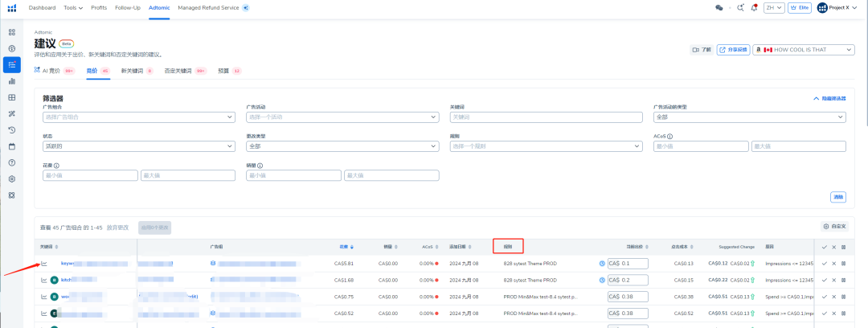This screenshot has width=868, height=328.
Task: Open the 广告活动 dropdown
Action: 342,117
